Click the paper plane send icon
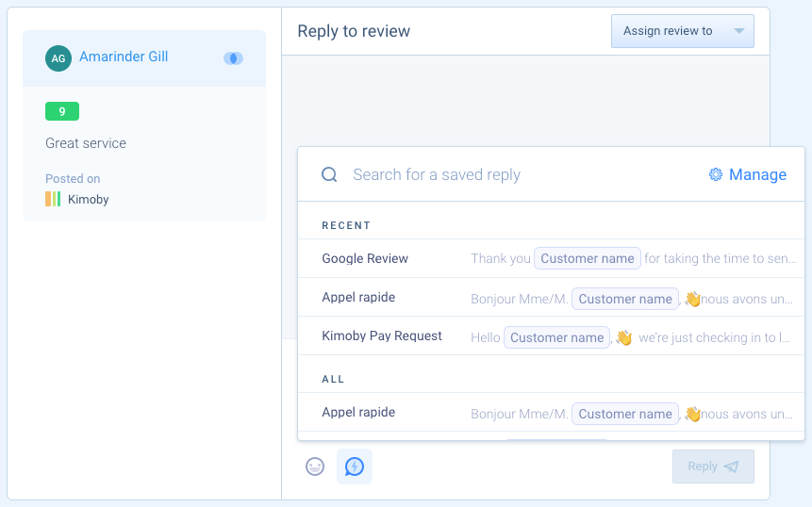812x507 pixels. (x=731, y=466)
